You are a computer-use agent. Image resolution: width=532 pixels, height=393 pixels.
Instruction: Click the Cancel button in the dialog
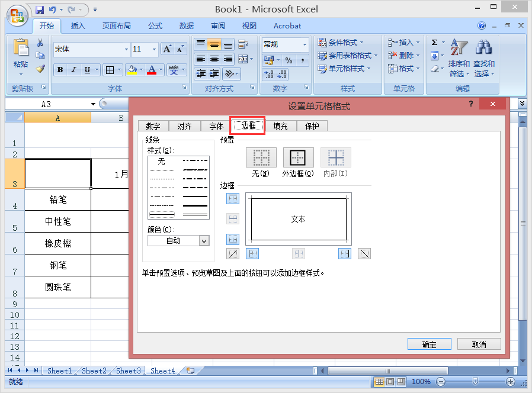point(479,344)
